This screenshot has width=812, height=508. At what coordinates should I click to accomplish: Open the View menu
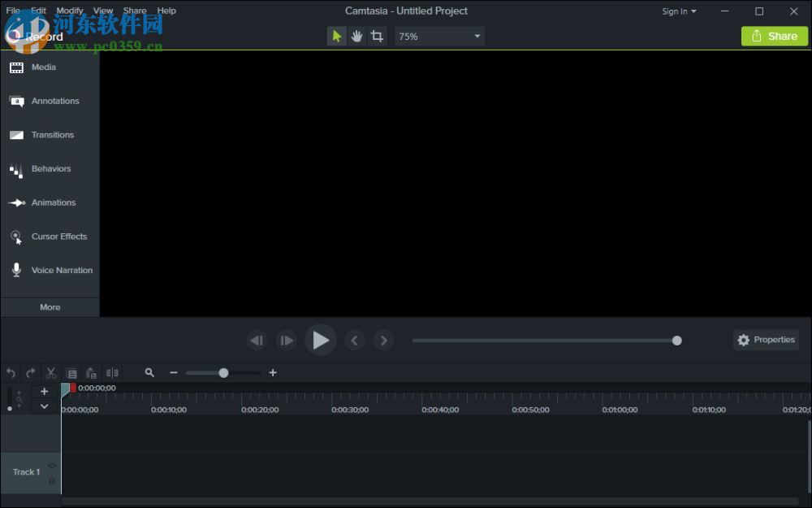tap(103, 11)
